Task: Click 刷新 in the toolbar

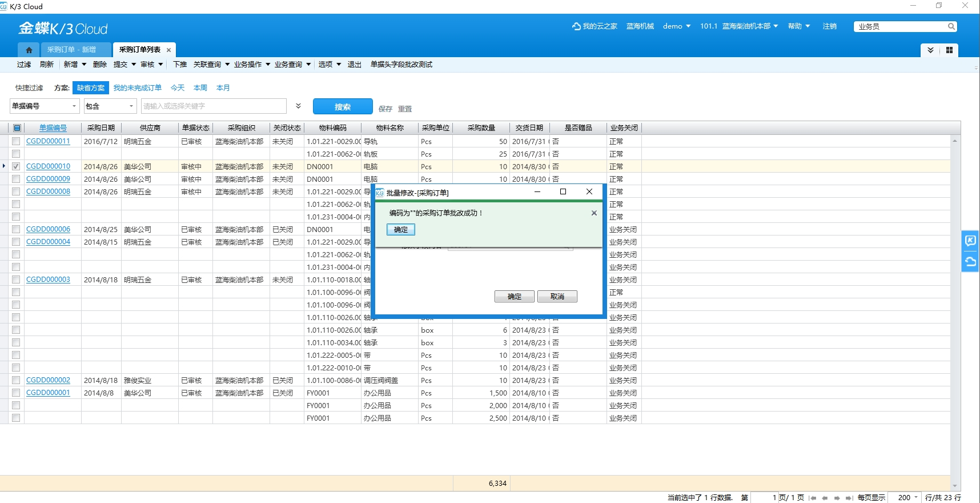Action: [47, 65]
